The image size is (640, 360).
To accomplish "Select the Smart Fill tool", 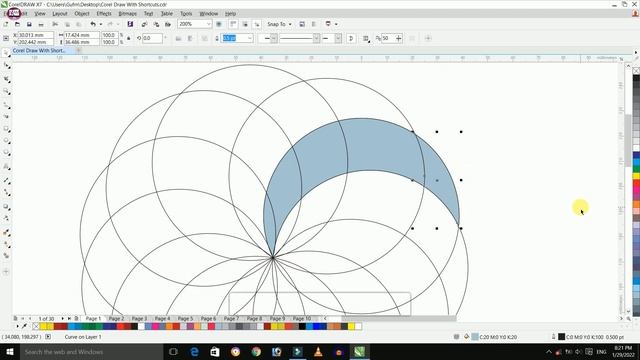I will (6, 256).
